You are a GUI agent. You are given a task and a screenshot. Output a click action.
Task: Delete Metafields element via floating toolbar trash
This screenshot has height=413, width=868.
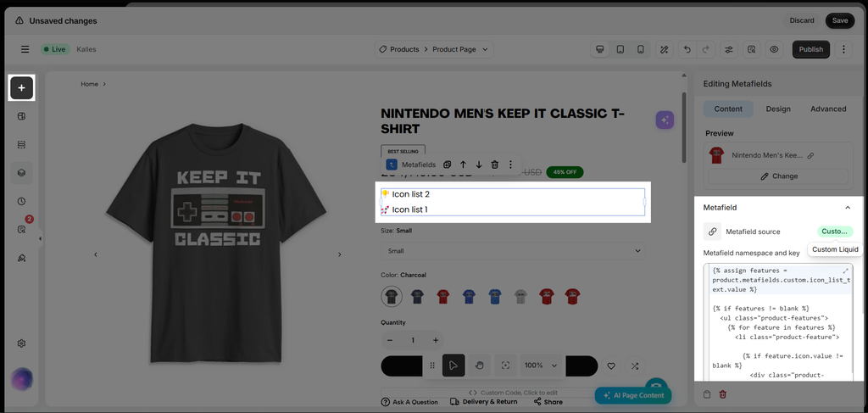click(x=495, y=165)
